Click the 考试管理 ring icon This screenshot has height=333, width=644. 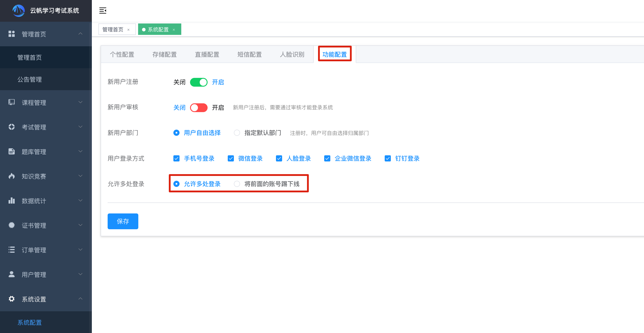pos(11,127)
